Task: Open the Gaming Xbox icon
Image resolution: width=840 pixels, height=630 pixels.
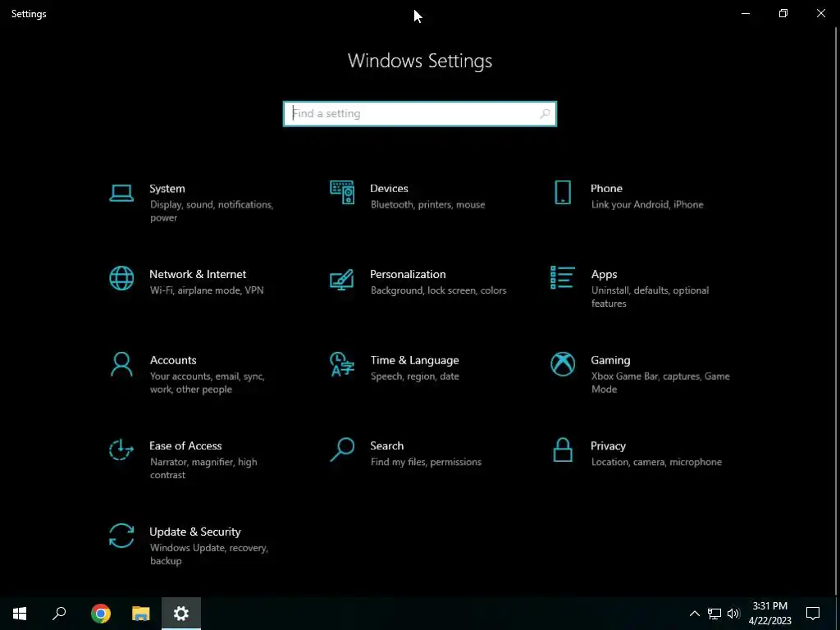Action: tap(563, 364)
